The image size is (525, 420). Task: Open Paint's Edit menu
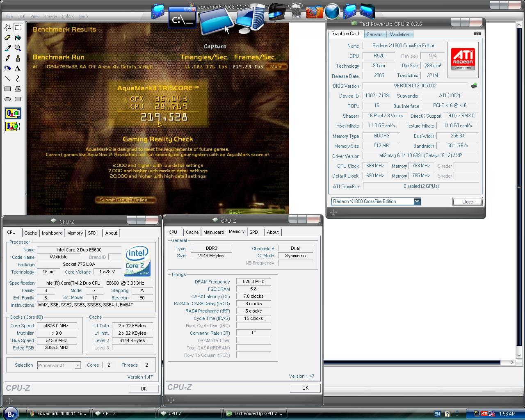pos(21,16)
